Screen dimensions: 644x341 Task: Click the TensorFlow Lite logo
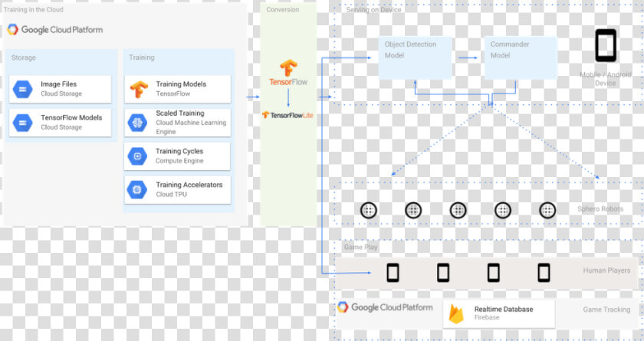click(287, 115)
